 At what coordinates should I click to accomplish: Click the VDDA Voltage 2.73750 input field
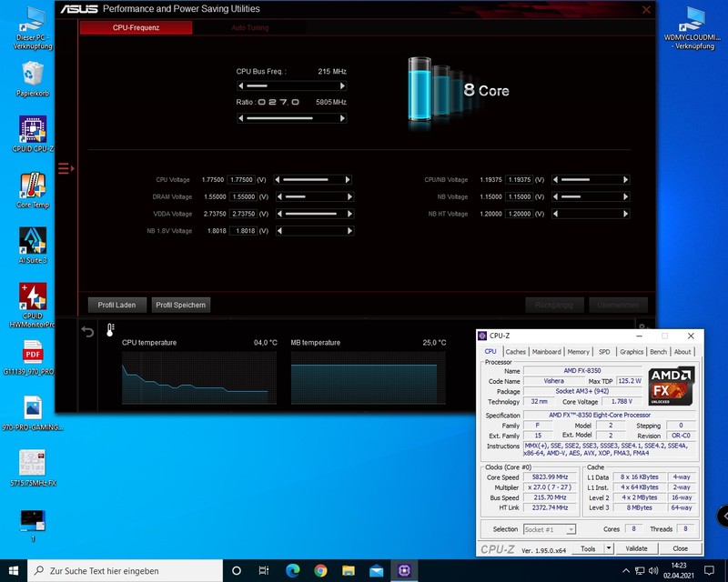243,214
